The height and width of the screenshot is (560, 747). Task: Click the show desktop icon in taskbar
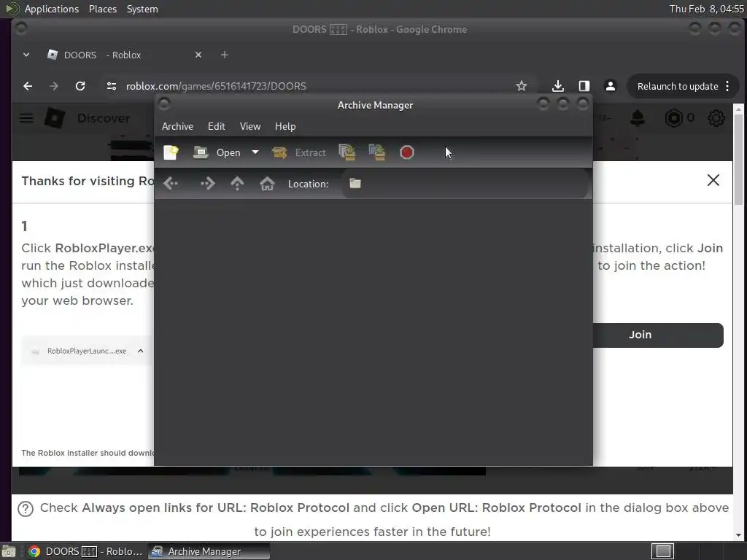[x=8, y=551]
